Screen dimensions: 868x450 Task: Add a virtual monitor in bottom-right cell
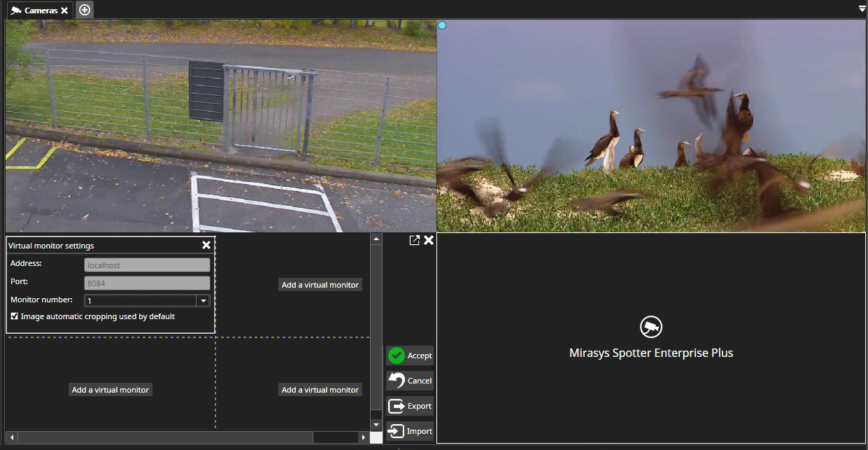[320, 390]
